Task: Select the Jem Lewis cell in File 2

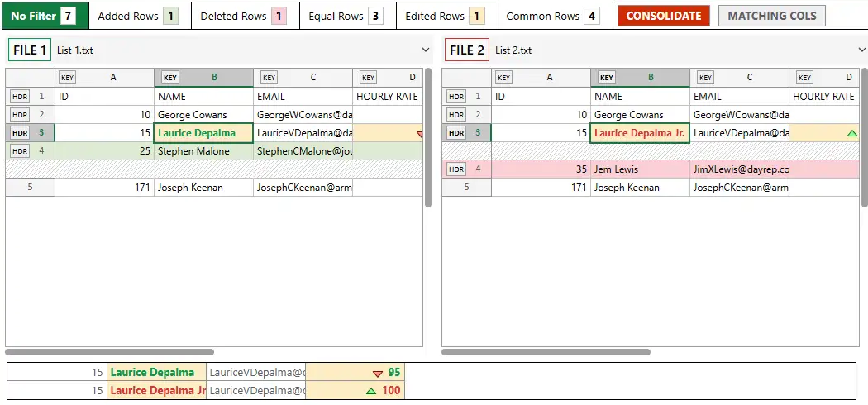Action: pyautogui.click(x=639, y=169)
